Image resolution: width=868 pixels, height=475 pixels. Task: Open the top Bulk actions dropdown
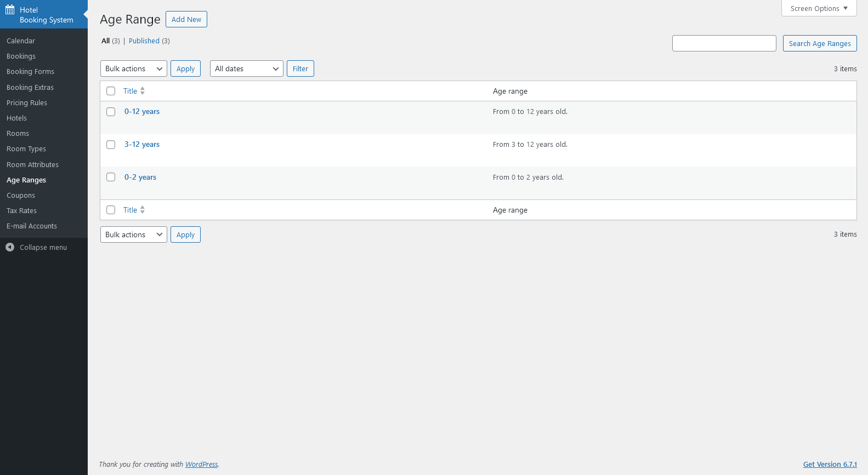(134, 68)
